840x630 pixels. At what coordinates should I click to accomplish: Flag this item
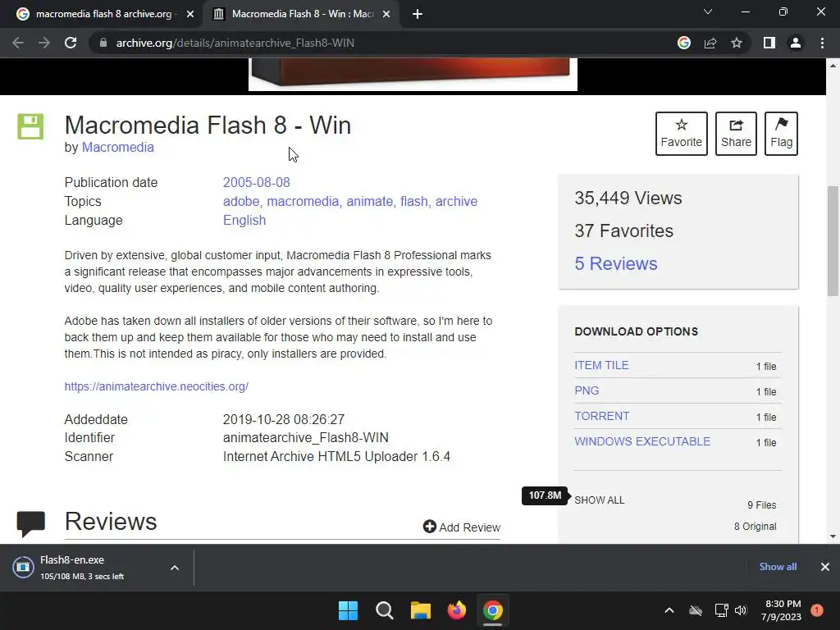pyautogui.click(x=781, y=134)
